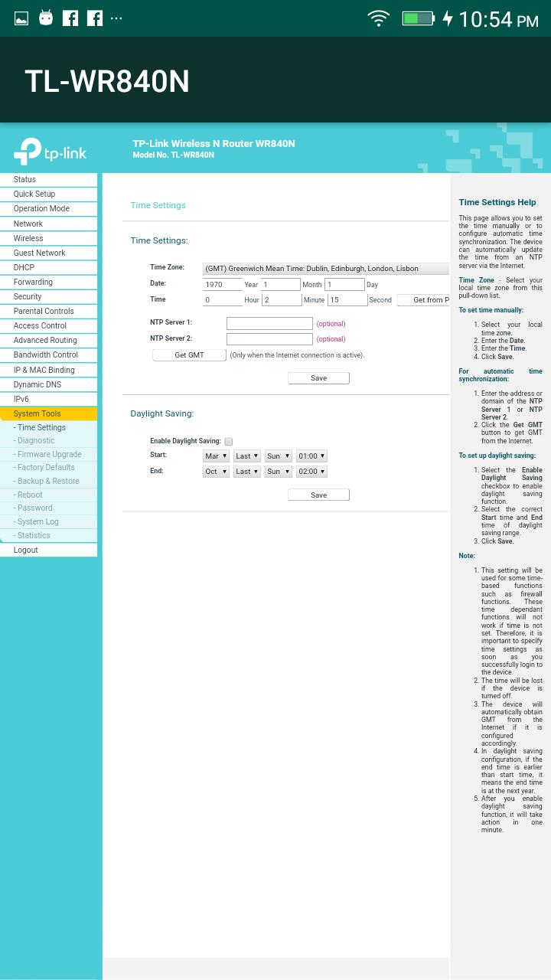The height and width of the screenshot is (980, 551).
Task: Open the Time Zone dropdown
Action: pyautogui.click(x=326, y=269)
